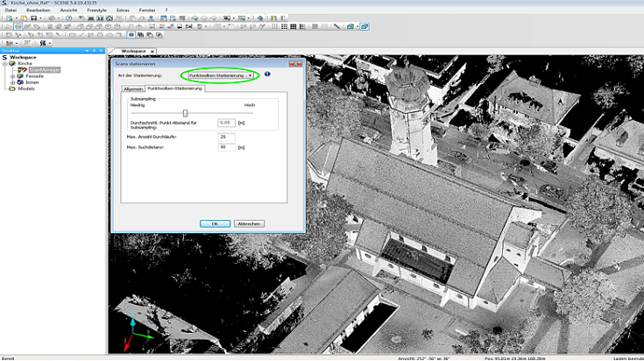Open the Ansicht menu
The height and width of the screenshot is (361, 644).
tap(68, 10)
